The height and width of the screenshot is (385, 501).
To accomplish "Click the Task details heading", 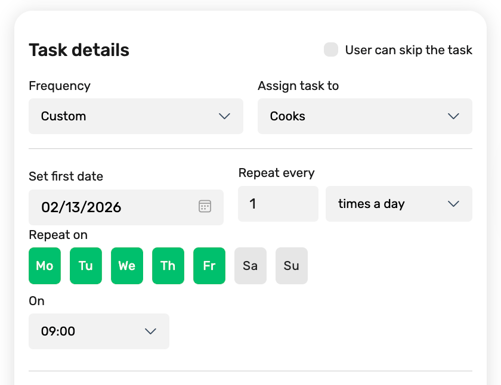I will point(79,50).
